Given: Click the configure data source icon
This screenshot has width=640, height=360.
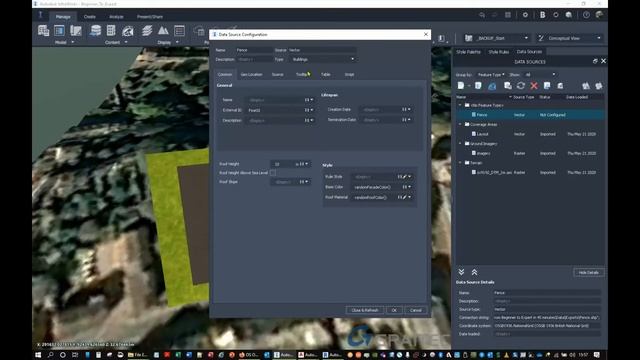Looking at the screenshot, I should click(x=547, y=86).
